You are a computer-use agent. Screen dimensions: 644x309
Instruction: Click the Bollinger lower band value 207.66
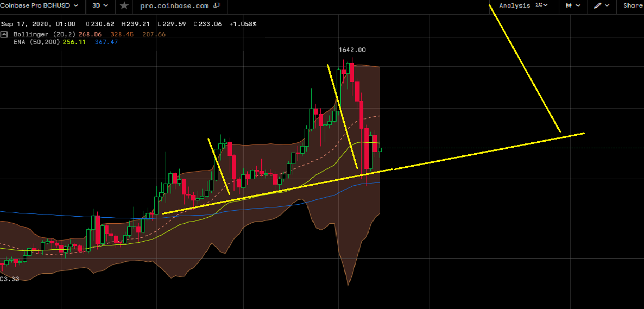[154, 35]
